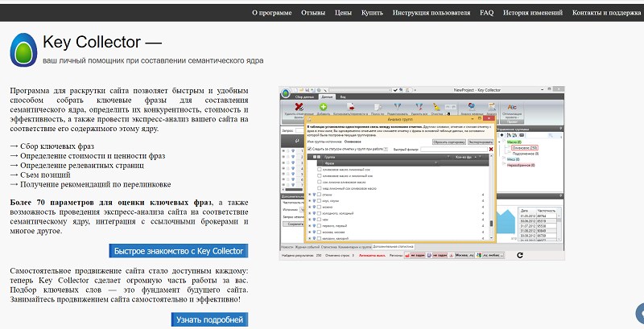This screenshot has height=329, width=644.
Task: Expand the 'чем' group row
Action: pyautogui.click(x=310, y=220)
